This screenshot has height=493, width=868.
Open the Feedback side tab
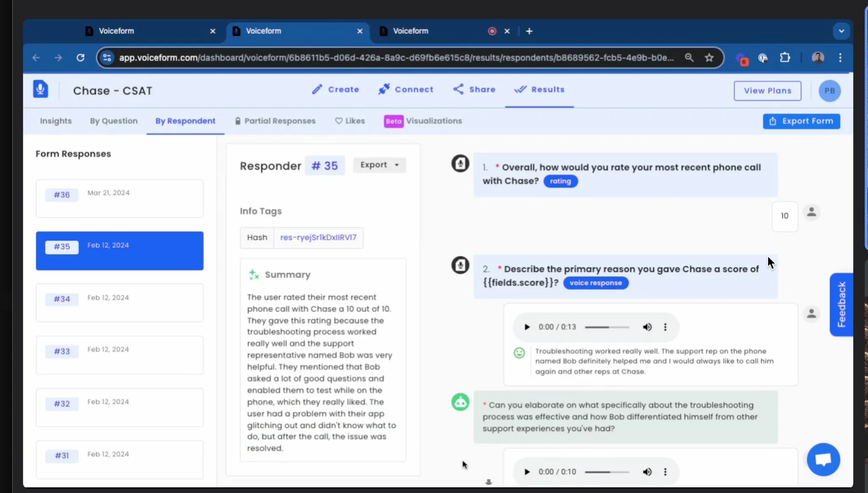841,304
